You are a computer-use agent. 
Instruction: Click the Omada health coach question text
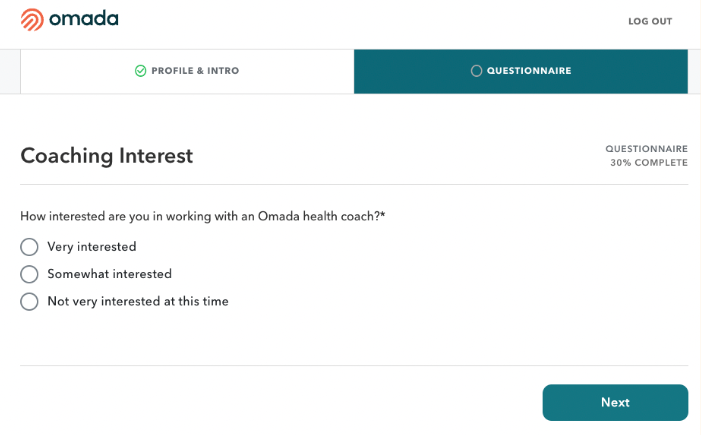click(x=199, y=216)
